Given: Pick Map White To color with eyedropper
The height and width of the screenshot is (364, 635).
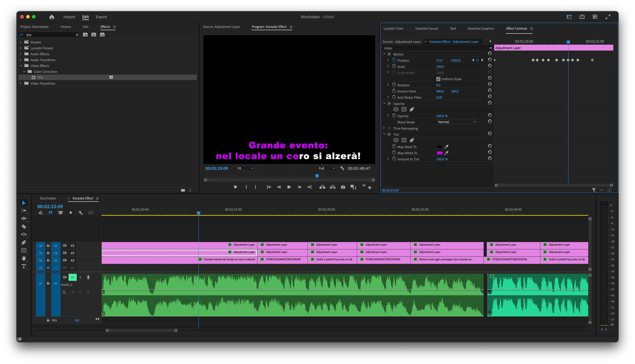Looking at the screenshot, I should [446, 153].
